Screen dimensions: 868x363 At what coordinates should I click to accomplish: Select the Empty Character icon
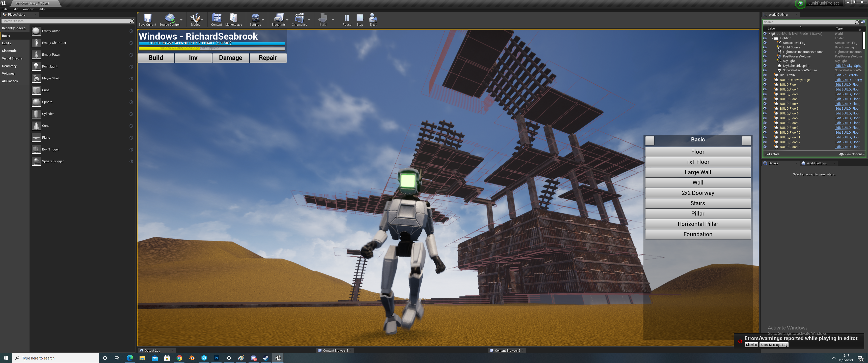pos(36,43)
